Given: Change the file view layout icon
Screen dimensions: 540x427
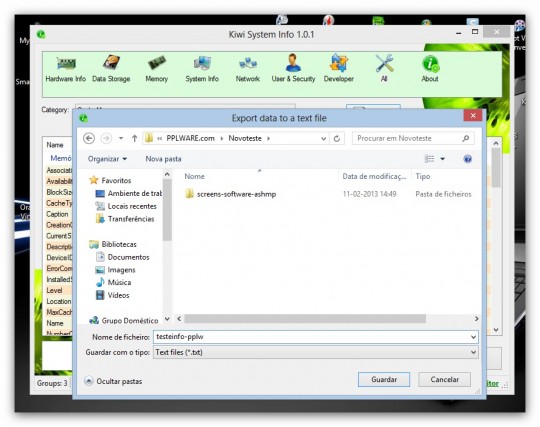Looking at the screenshot, I should coord(429,159).
